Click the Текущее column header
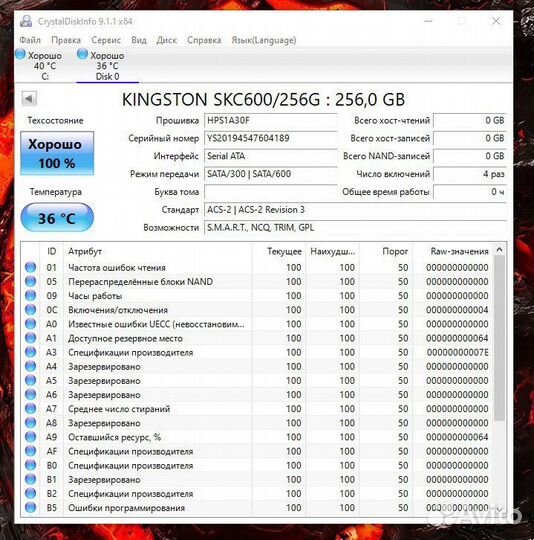Viewport: 534px width, 540px height. (279, 251)
